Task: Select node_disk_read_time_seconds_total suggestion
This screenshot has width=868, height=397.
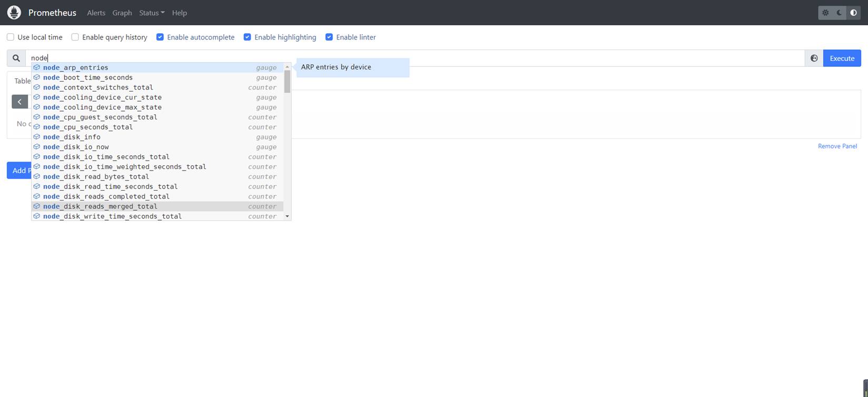Action: point(157,186)
